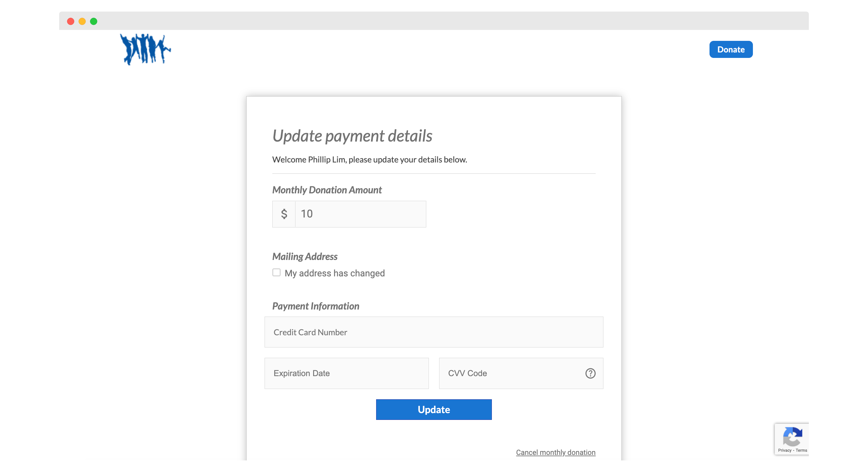Tick the 'My address has changed' checkbox

coord(276,273)
